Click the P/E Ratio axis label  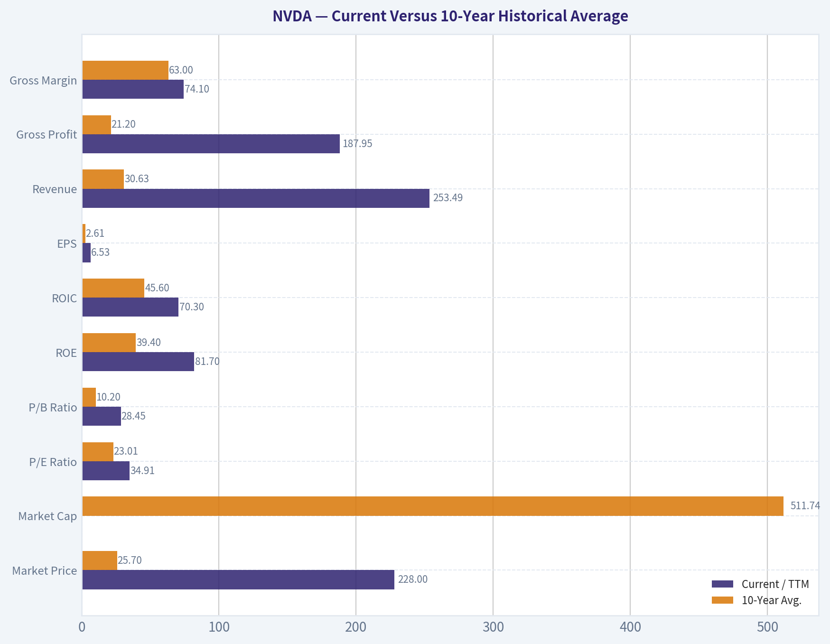53,462
